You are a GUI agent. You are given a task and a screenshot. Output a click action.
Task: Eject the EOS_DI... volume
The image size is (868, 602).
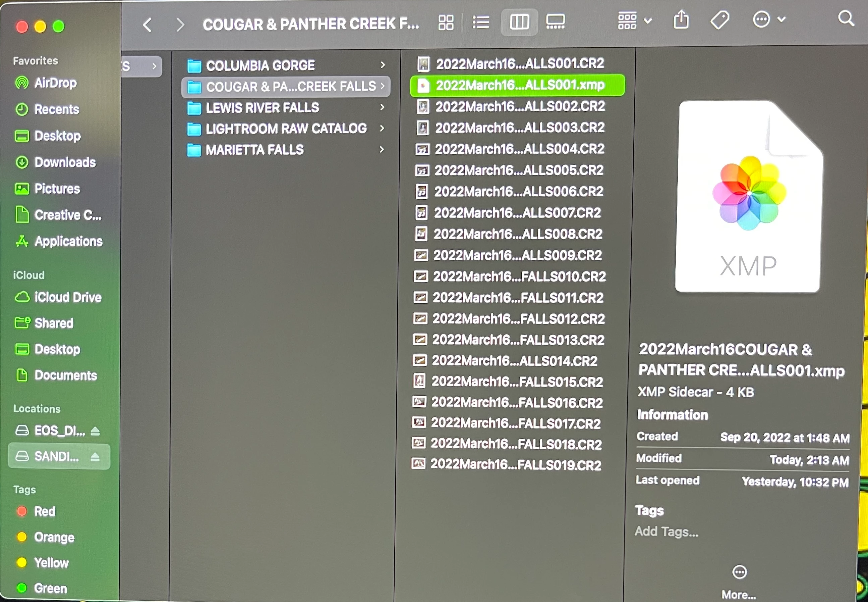[x=95, y=431]
